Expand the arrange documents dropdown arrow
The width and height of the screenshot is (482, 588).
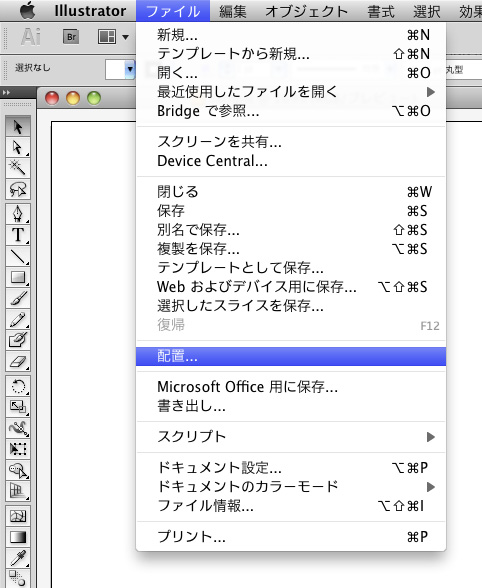[125, 37]
